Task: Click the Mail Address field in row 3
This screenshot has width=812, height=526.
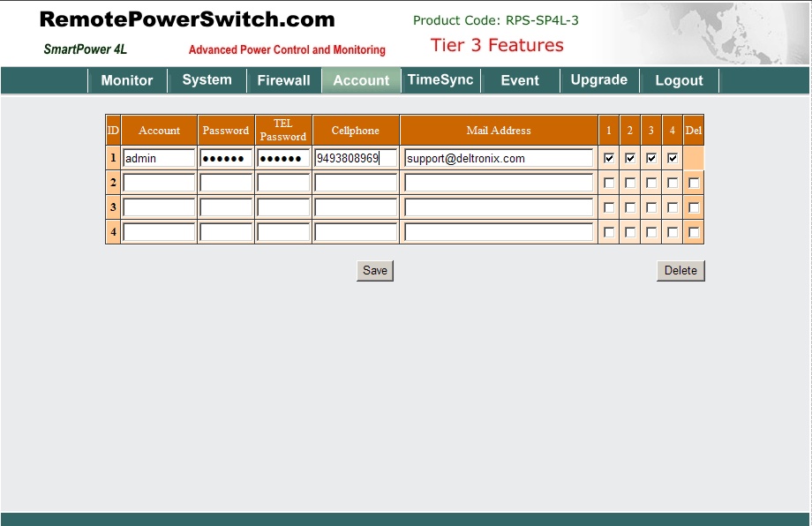Action: coord(499,207)
